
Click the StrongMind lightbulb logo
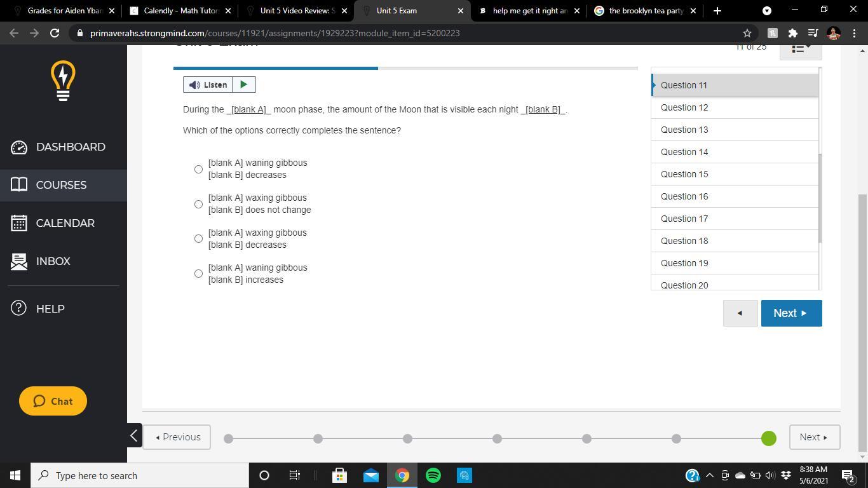pos(63,81)
